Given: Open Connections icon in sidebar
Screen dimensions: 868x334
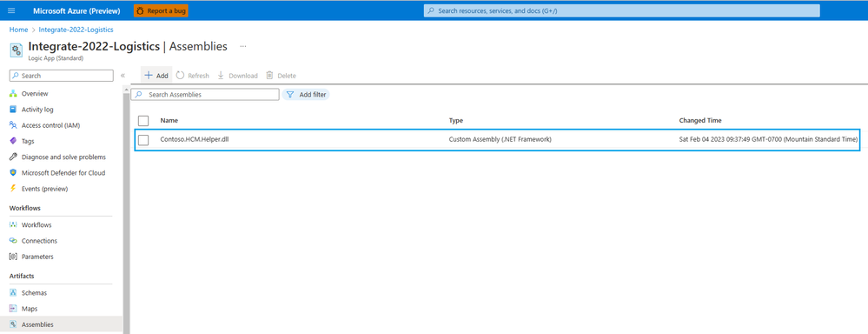Looking at the screenshot, I should click(x=13, y=241).
